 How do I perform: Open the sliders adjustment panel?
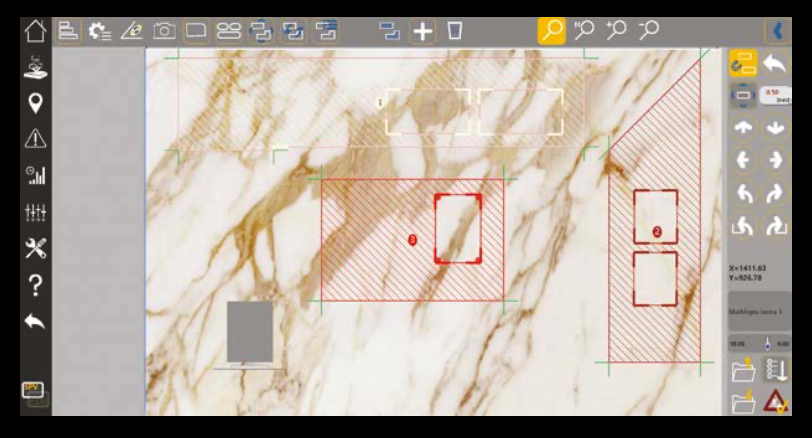(35, 212)
